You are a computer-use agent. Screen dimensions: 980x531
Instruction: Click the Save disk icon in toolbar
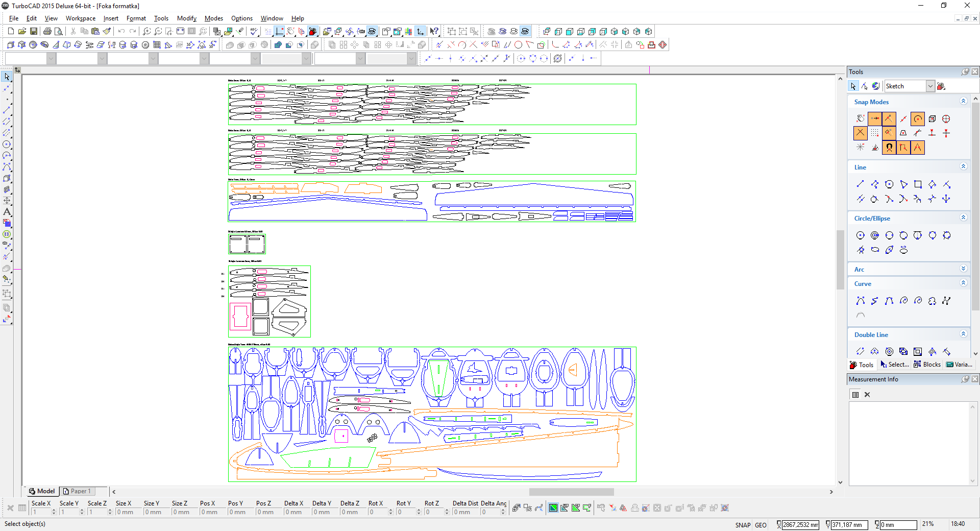click(33, 31)
